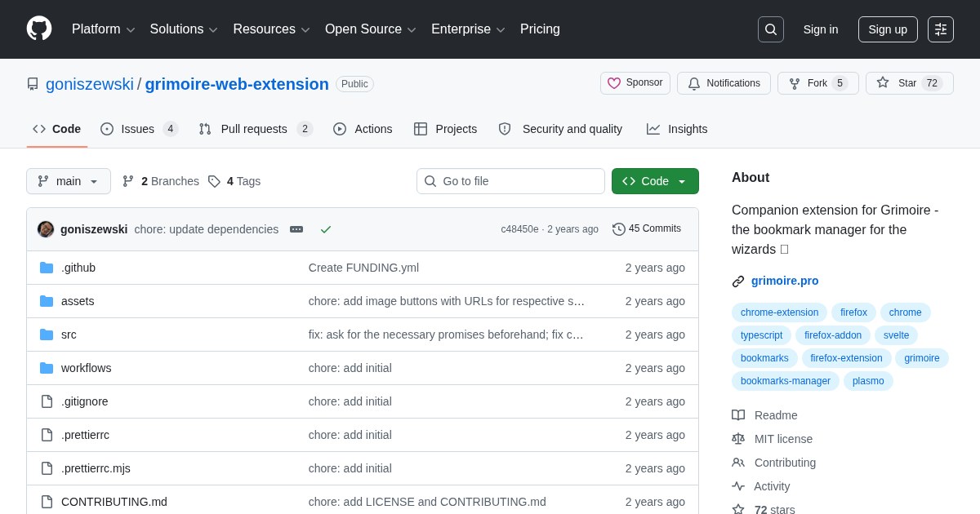
Task: Fork the repository
Action: [817, 83]
